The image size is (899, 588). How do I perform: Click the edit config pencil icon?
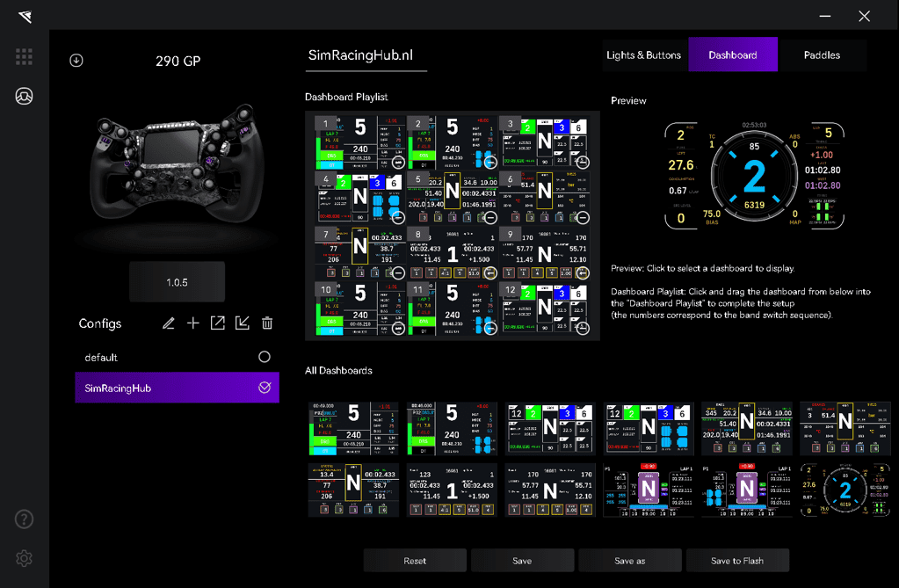pos(169,323)
